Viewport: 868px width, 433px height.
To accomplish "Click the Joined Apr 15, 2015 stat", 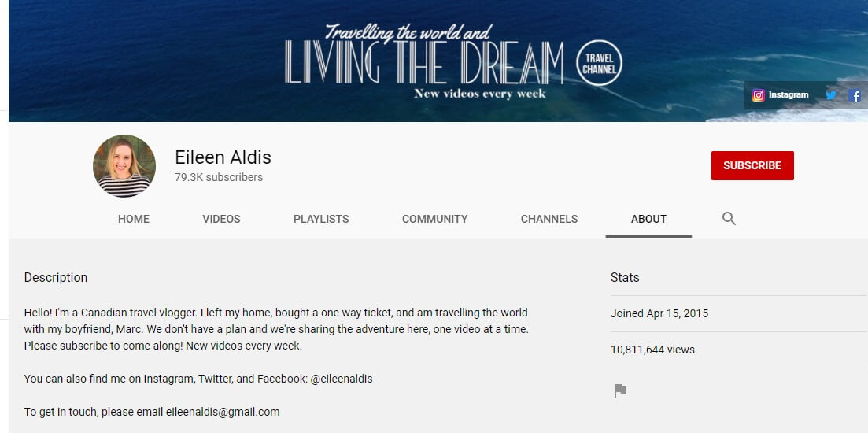I will pyautogui.click(x=659, y=313).
